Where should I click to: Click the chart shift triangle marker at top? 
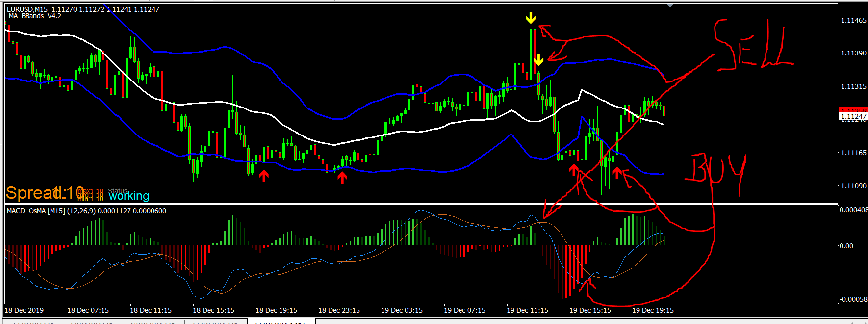click(x=670, y=5)
